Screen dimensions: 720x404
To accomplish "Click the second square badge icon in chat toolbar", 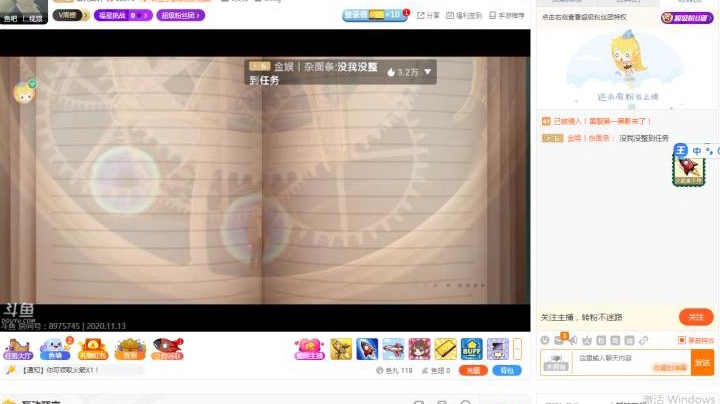I will 615,340.
